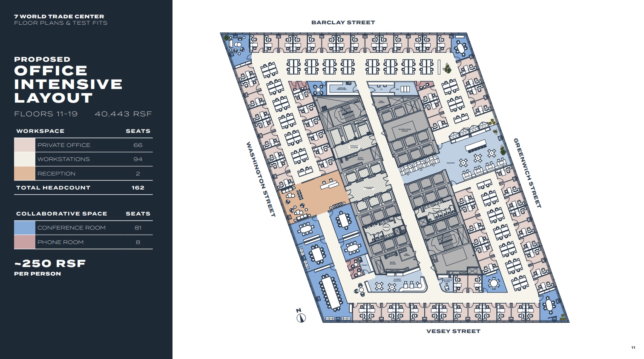Click the page number 11
The image size is (644, 359).
[x=633, y=348]
